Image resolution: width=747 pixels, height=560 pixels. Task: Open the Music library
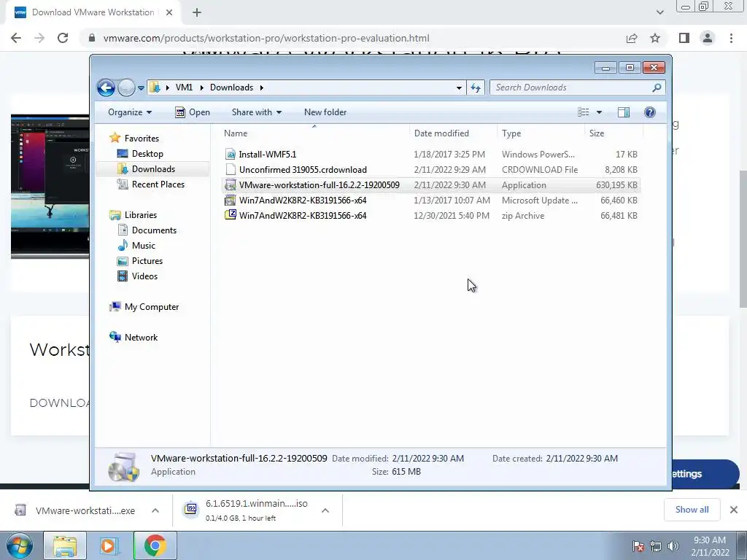click(144, 246)
